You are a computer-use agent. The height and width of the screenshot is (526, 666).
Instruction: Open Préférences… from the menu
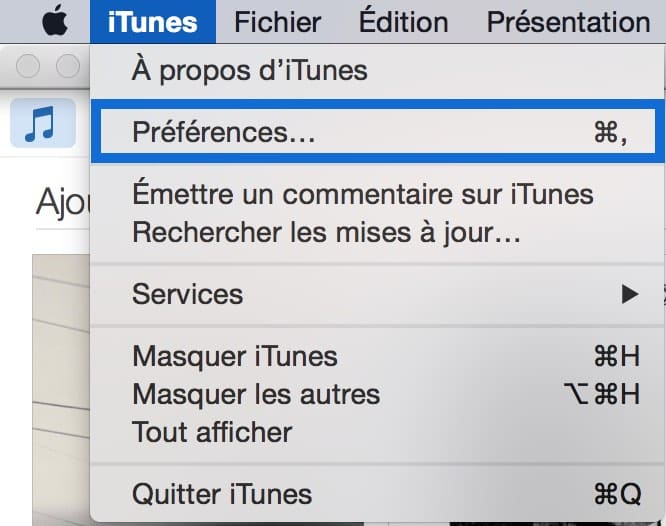click(x=377, y=132)
